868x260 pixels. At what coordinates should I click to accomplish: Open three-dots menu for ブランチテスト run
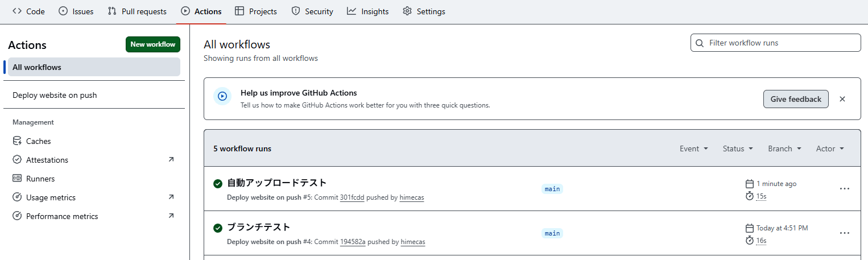(844, 233)
